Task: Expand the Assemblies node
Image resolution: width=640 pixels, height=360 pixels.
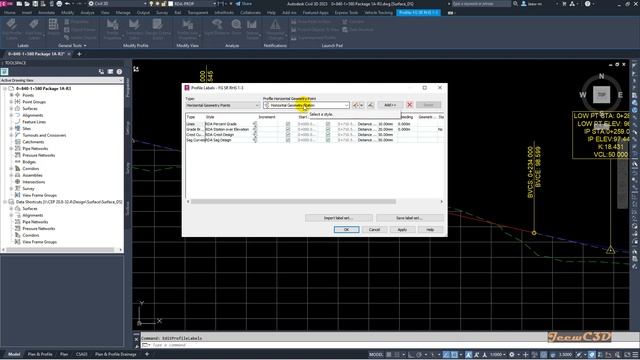Action: [11, 175]
